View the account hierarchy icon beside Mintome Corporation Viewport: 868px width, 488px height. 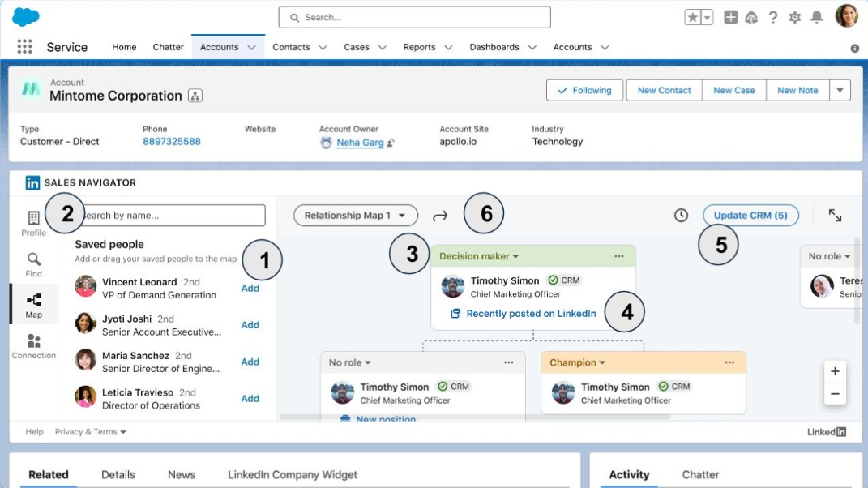[195, 96]
